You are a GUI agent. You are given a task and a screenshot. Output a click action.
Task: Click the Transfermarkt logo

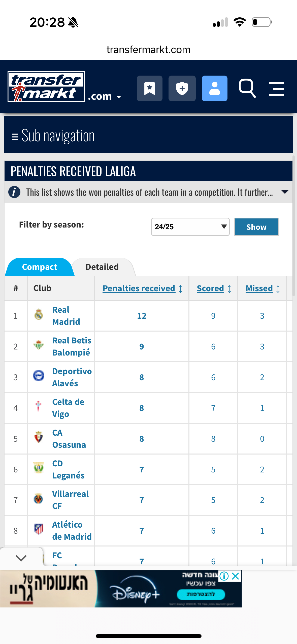(46, 86)
